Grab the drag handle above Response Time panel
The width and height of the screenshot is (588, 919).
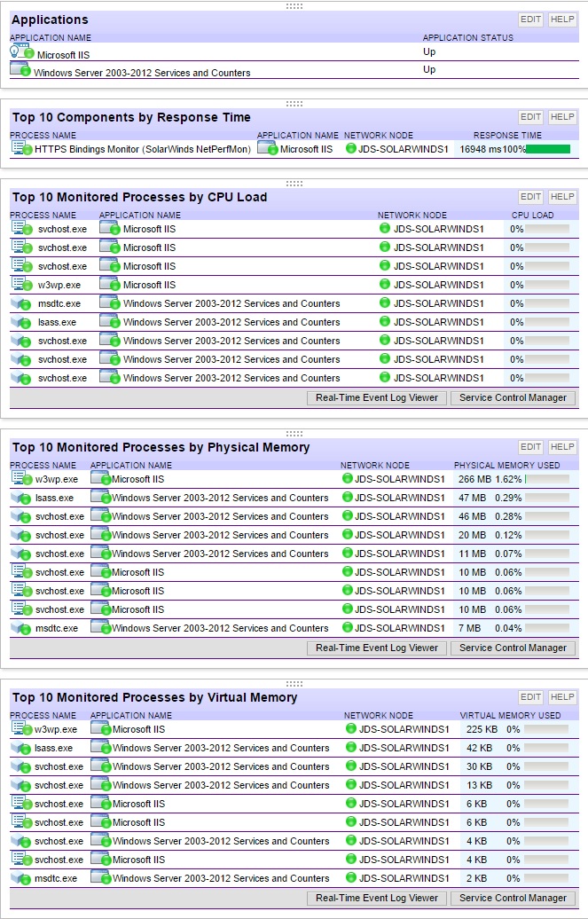[294, 103]
